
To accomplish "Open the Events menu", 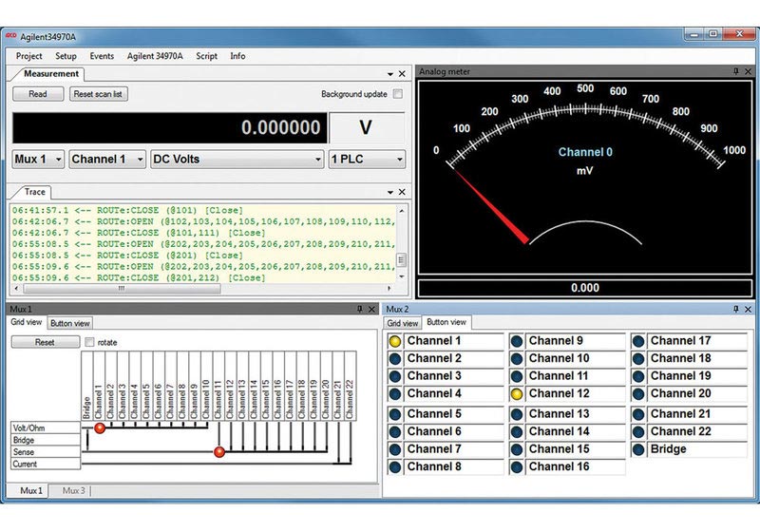I will (x=102, y=56).
